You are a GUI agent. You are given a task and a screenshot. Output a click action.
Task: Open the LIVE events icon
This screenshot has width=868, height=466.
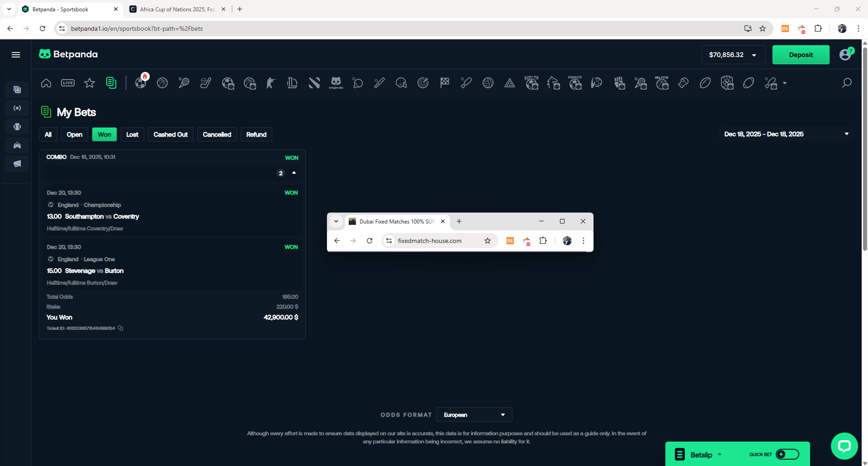point(68,83)
